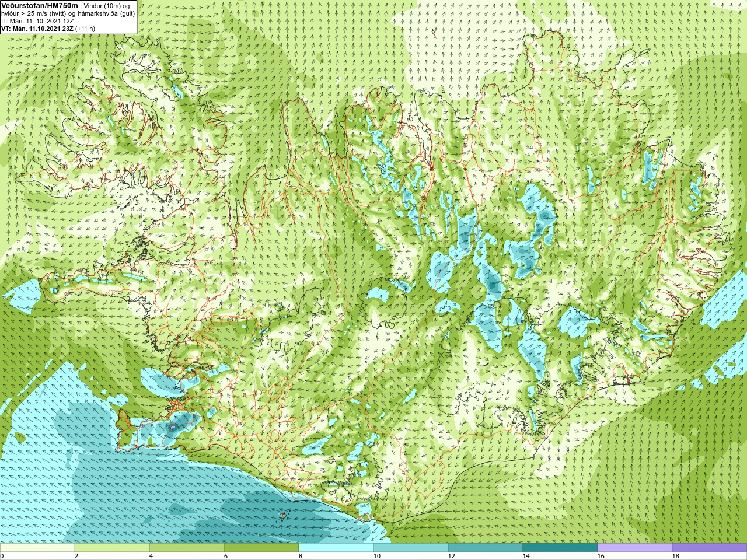
Task: Click the 8–10 m/s pale cyan legend swatch
Action: pyautogui.click(x=336, y=548)
